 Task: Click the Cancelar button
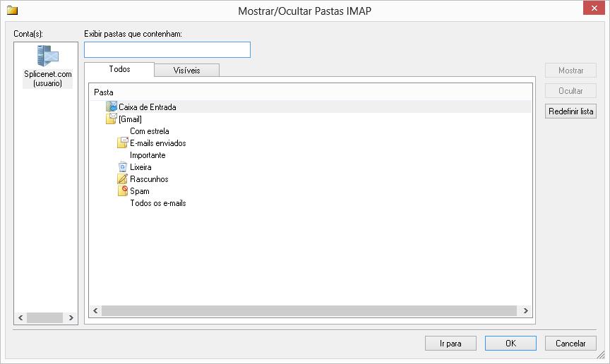(x=570, y=344)
